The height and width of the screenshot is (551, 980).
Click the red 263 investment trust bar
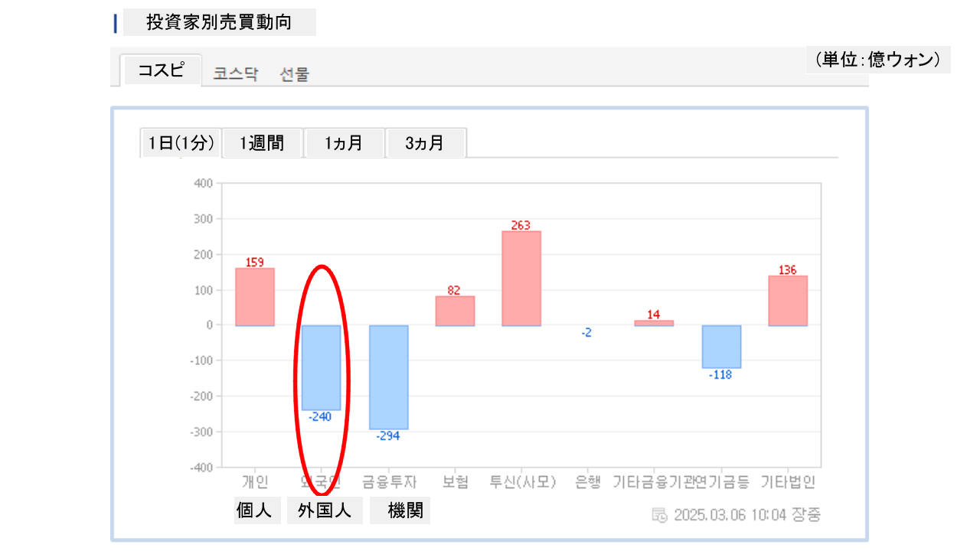coord(521,279)
